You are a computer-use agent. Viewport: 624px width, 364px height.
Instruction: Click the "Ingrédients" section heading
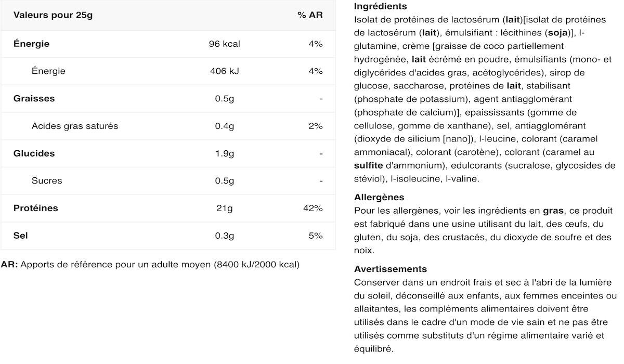coord(380,7)
